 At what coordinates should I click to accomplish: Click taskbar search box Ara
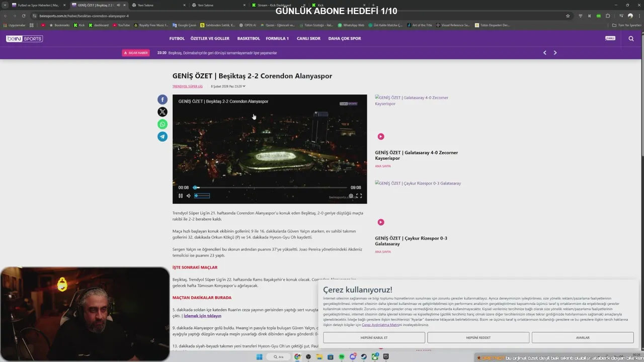(x=278, y=357)
